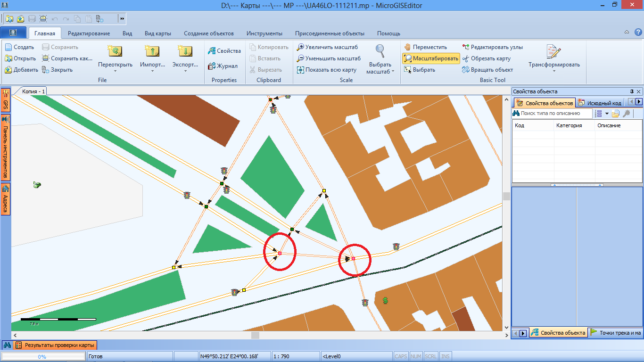Image resolution: width=644 pixels, height=362 pixels.
Task: Open the Журнал log
Action: pyautogui.click(x=223, y=66)
